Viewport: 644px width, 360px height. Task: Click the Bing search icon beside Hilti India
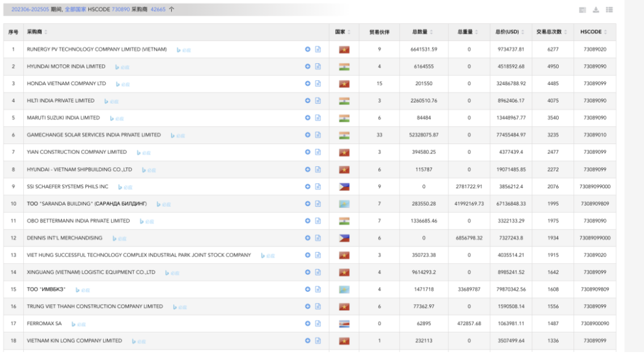[x=111, y=101]
